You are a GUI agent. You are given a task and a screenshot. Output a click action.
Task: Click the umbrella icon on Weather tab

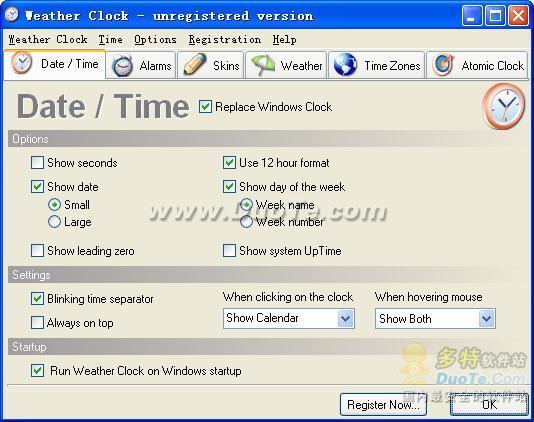[263, 65]
